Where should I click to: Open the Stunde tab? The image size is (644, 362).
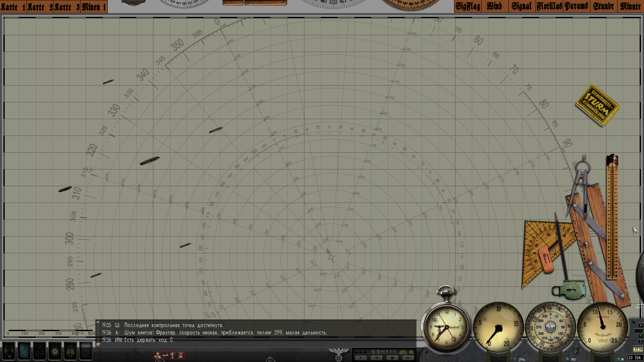click(603, 6)
